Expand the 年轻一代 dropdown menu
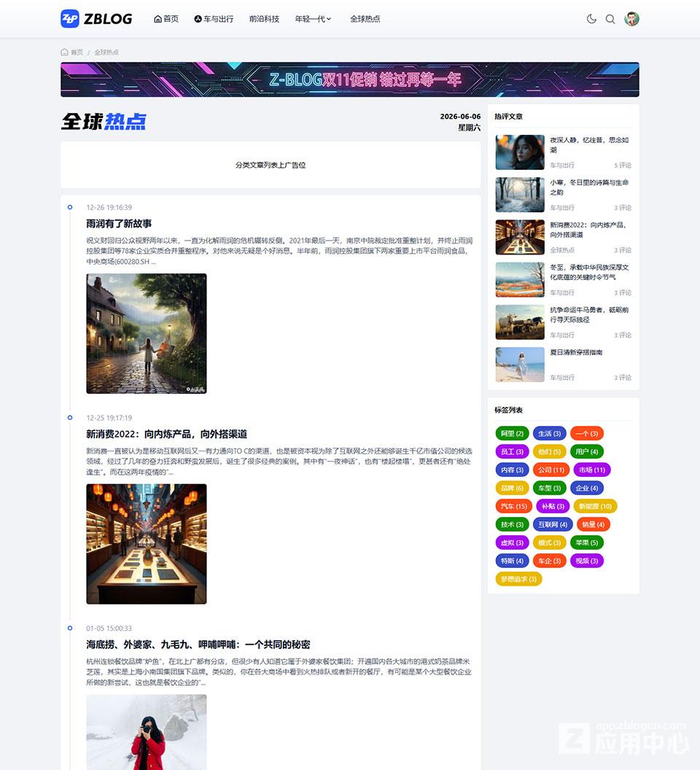Screen dimensions: 700x770 click(x=314, y=19)
